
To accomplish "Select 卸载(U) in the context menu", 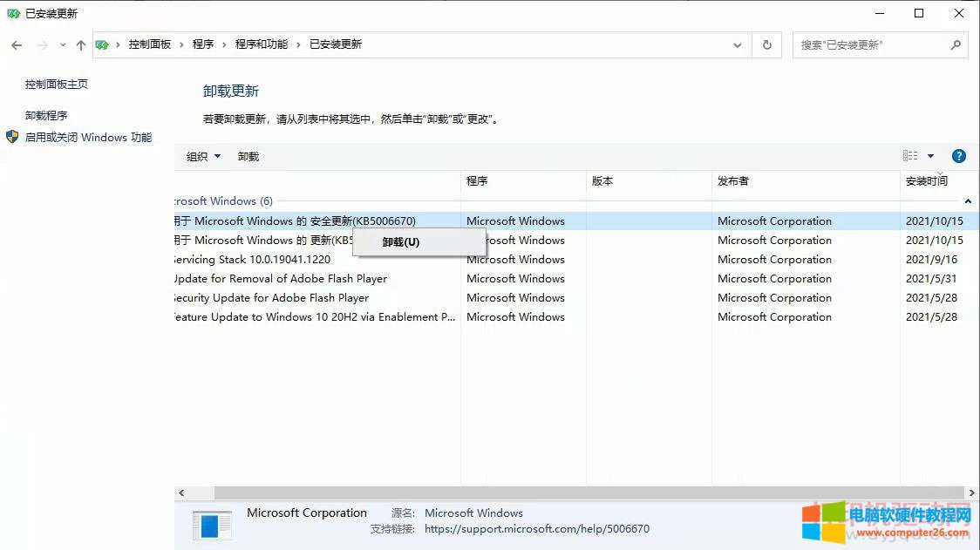I will [x=419, y=242].
